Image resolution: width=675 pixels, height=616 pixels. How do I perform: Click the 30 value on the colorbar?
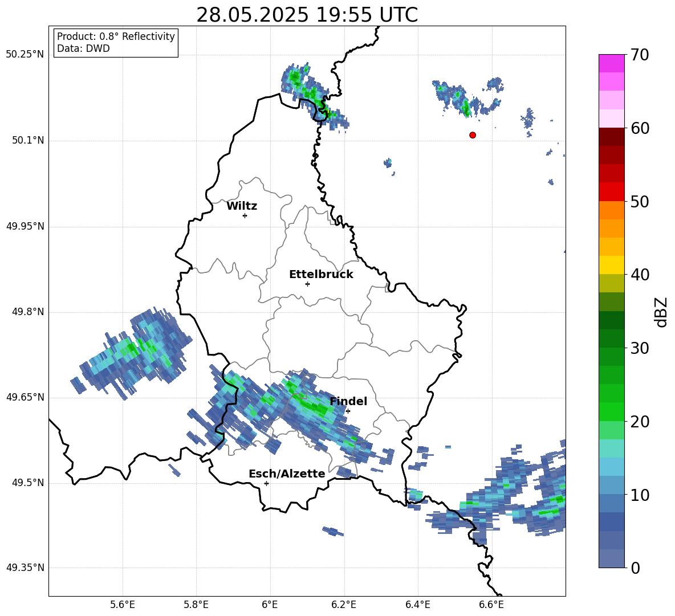click(640, 348)
